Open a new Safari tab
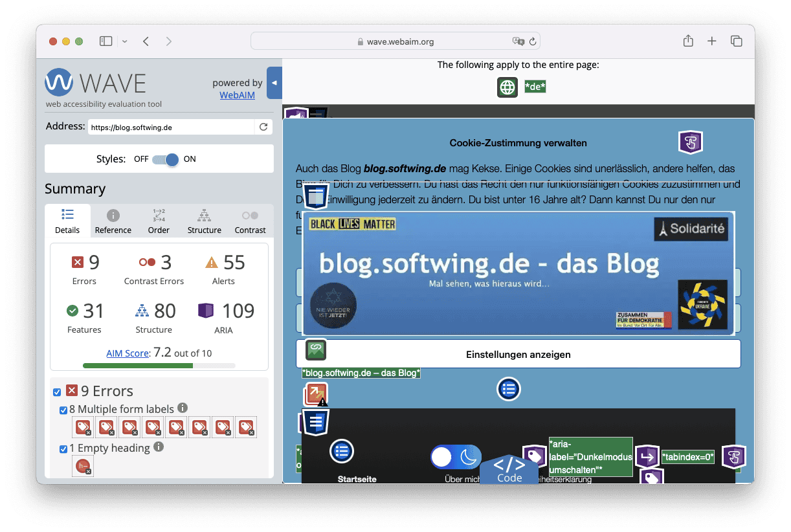 click(x=712, y=41)
